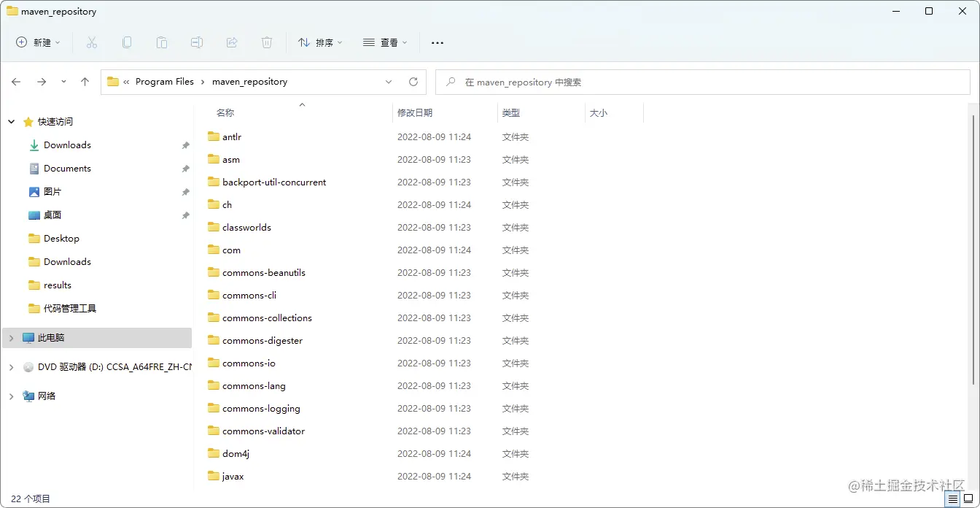Click the Share icon in toolbar

pos(232,43)
